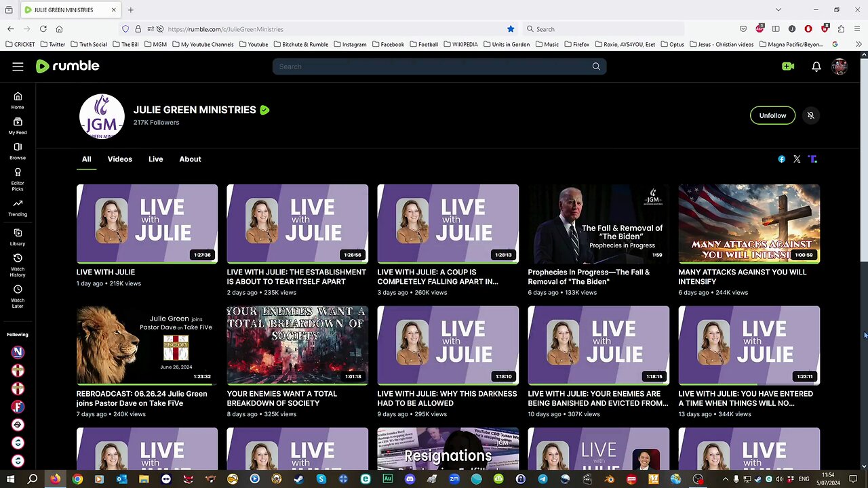Show more bookmarks overflow chevron
Image resolution: width=868 pixels, height=488 pixels.
[859, 44]
